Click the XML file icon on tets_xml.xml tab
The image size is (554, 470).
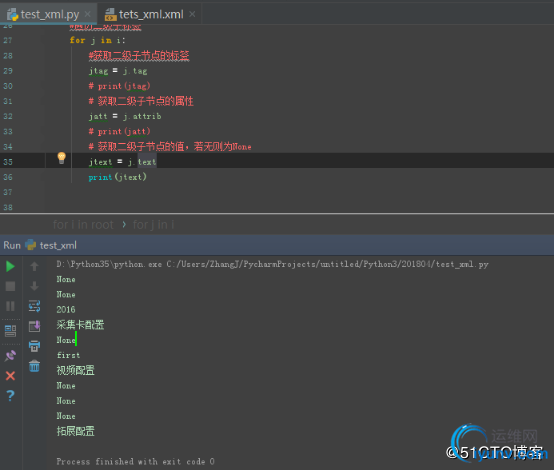pos(111,14)
